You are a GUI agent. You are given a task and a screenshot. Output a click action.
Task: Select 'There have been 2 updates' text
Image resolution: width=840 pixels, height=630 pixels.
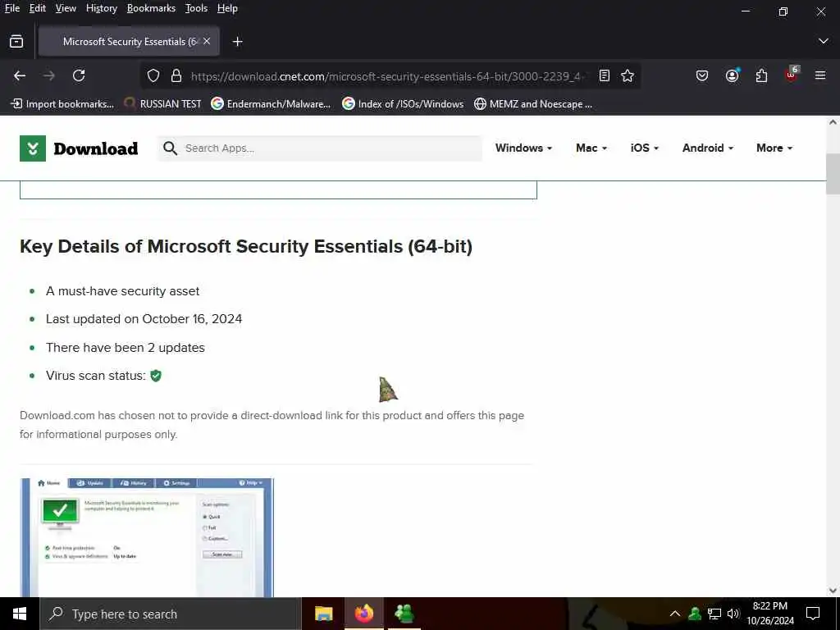point(126,348)
